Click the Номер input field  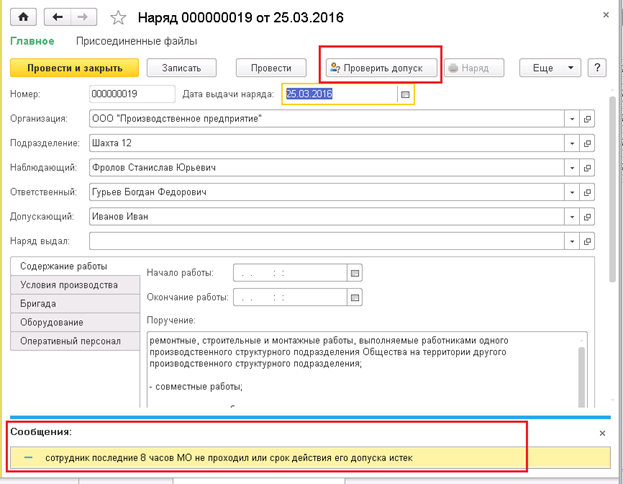click(131, 94)
